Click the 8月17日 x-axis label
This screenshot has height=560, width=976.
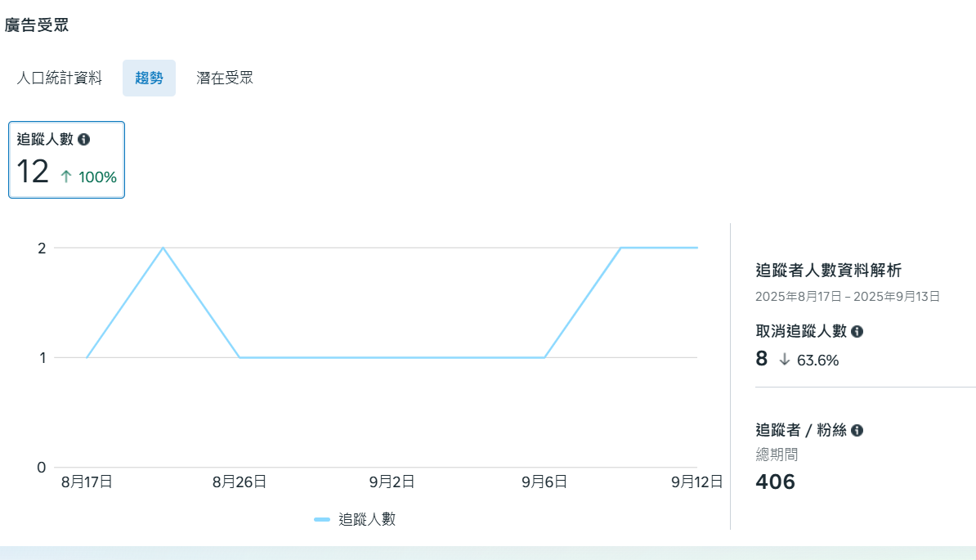pyautogui.click(x=87, y=482)
